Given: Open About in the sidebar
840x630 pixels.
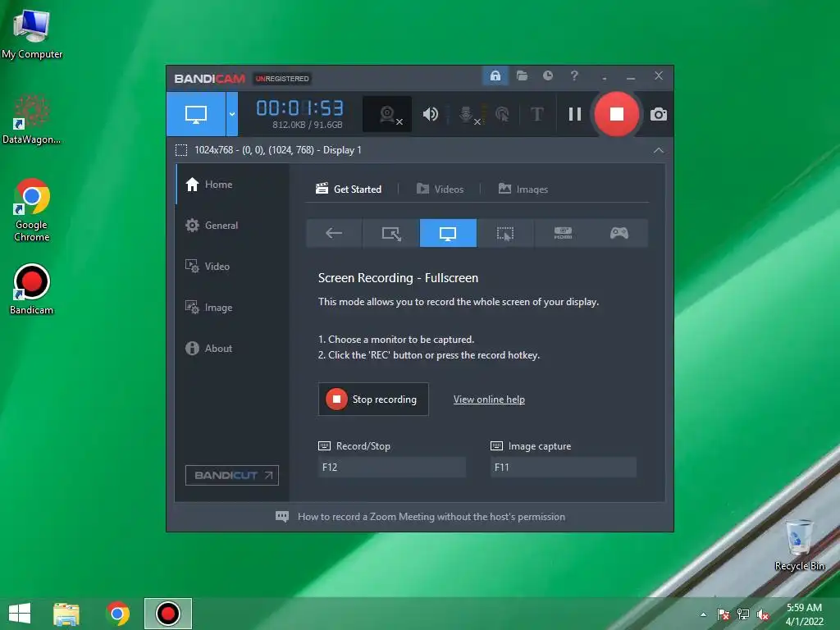Looking at the screenshot, I should [x=232, y=348].
